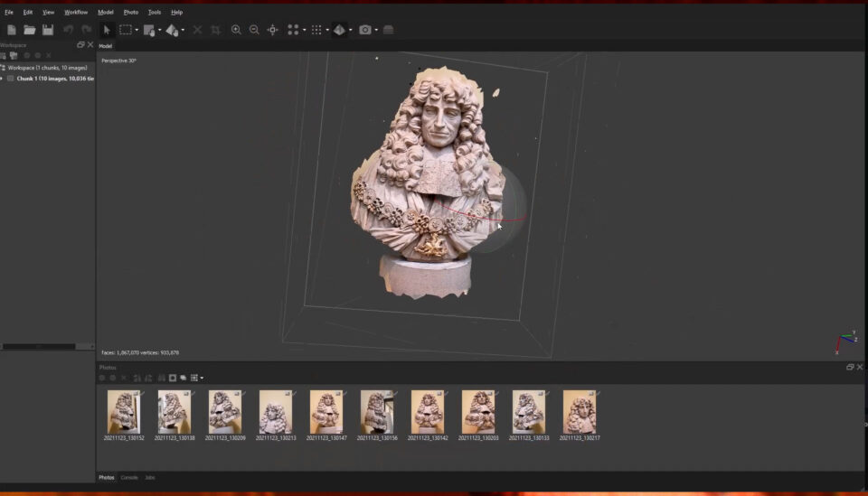Screen dimensions: 868x496
Task: Switch to the Jobs tab
Action: [150, 477]
